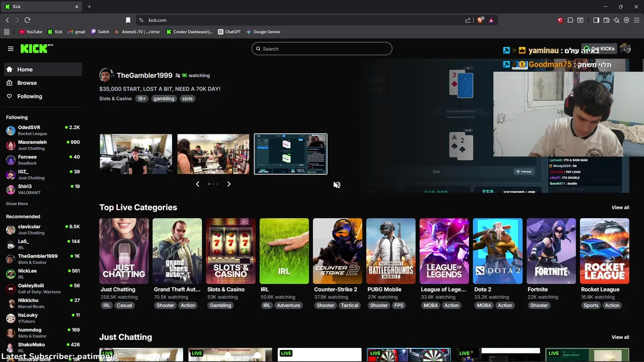The image size is (644, 362).
Task: Click the Kick search field
Action: [x=322, y=49]
